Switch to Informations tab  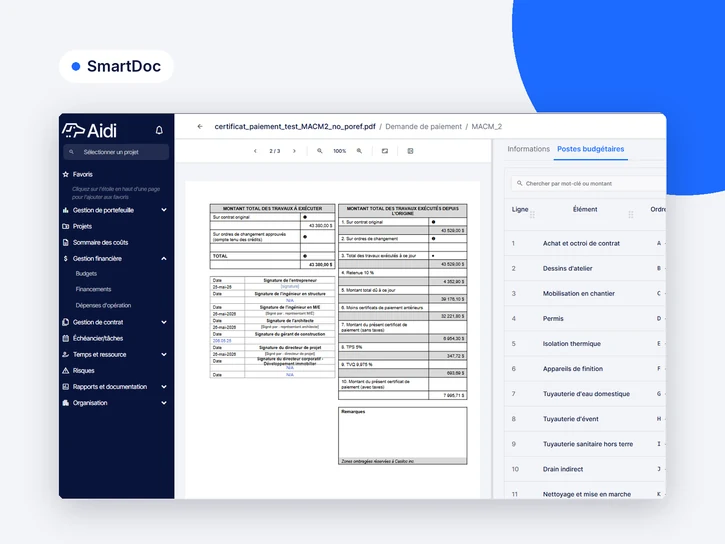(x=528, y=149)
